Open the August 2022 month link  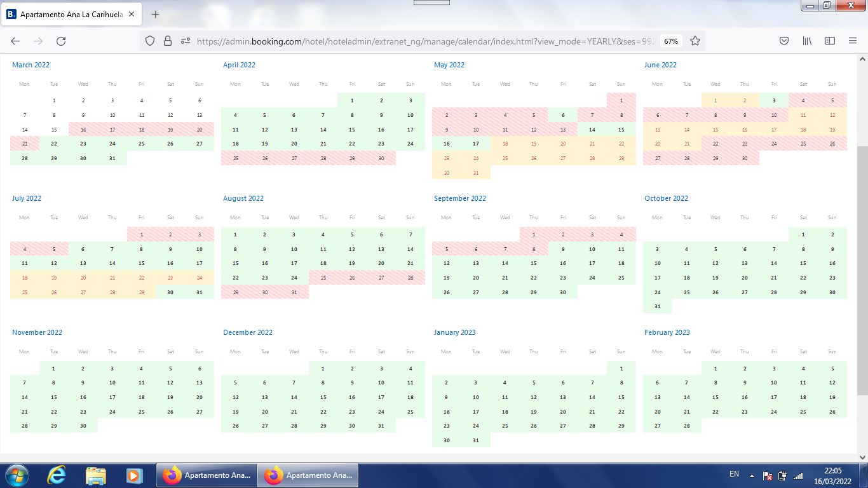243,198
